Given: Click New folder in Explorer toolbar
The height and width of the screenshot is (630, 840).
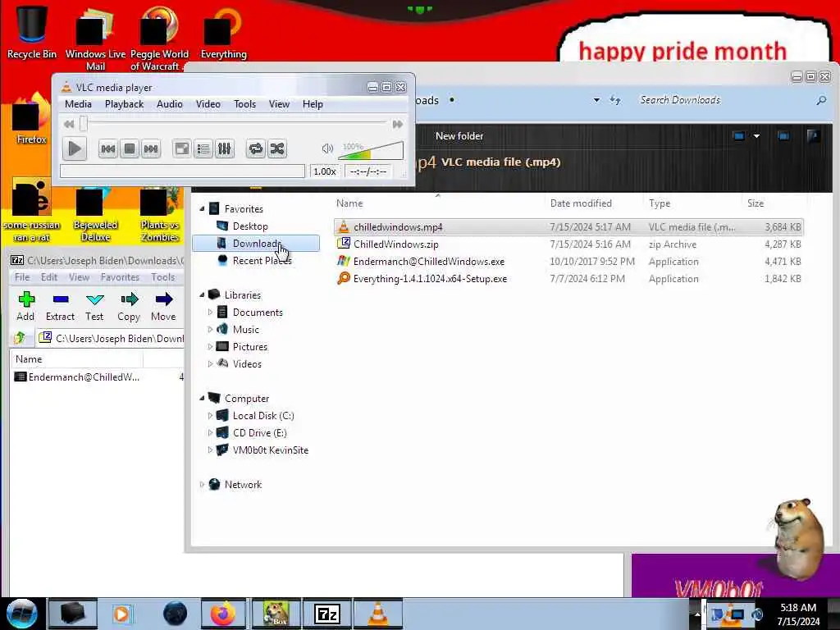Looking at the screenshot, I should 459,136.
